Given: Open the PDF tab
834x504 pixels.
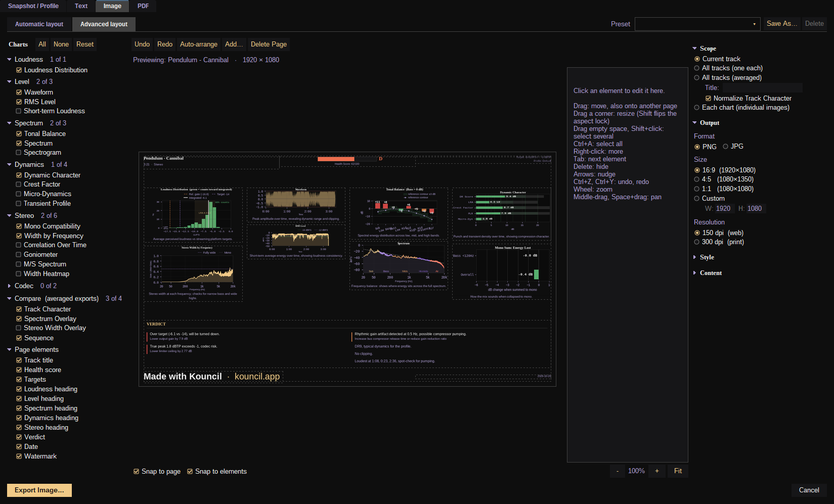Looking at the screenshot, I should point(143,6).
